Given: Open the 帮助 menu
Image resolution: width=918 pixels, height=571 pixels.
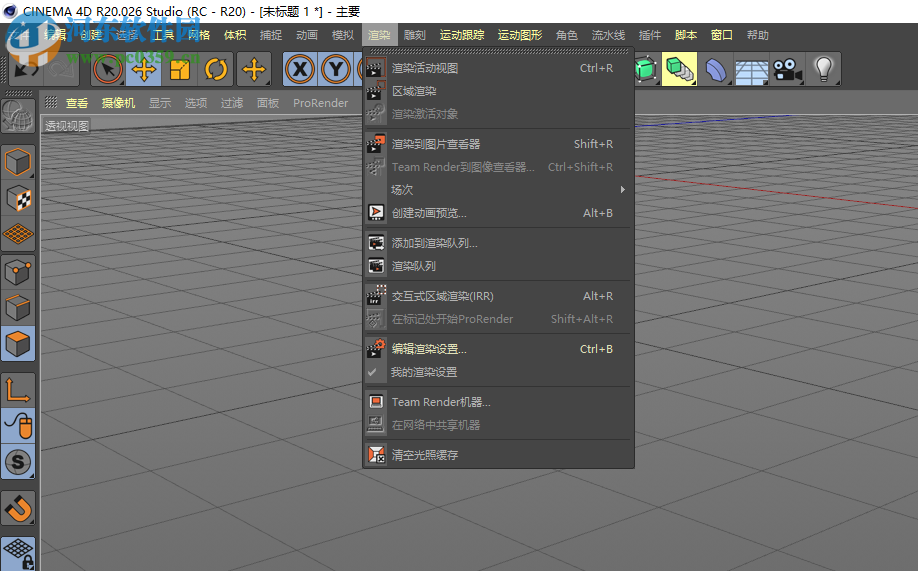Looking at the screenshot, I should click(x=758, y=35).
